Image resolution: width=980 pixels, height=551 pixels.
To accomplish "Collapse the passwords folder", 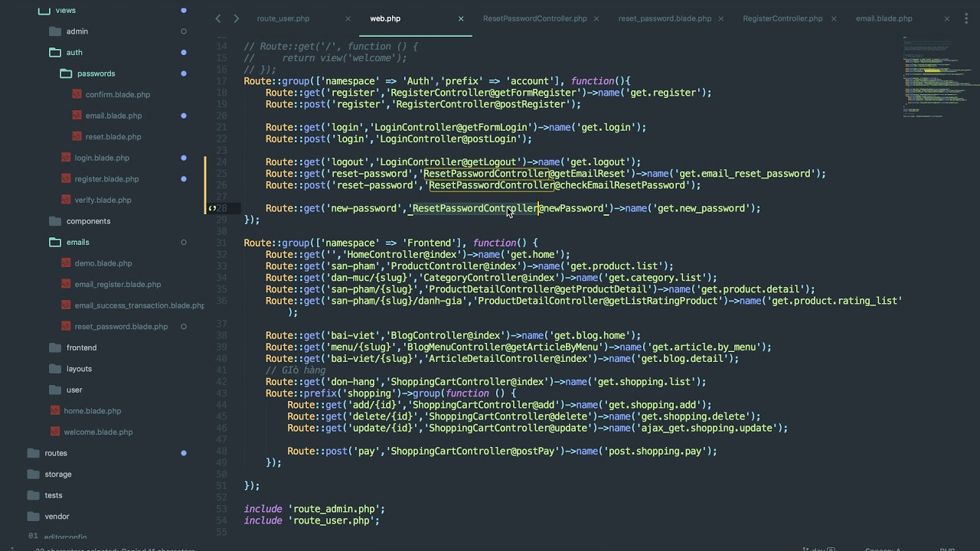I will (65, 73).
